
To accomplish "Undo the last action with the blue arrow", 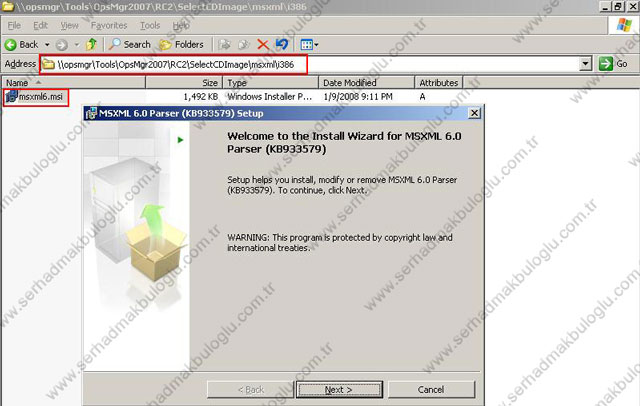I will [x=282, y=44].
